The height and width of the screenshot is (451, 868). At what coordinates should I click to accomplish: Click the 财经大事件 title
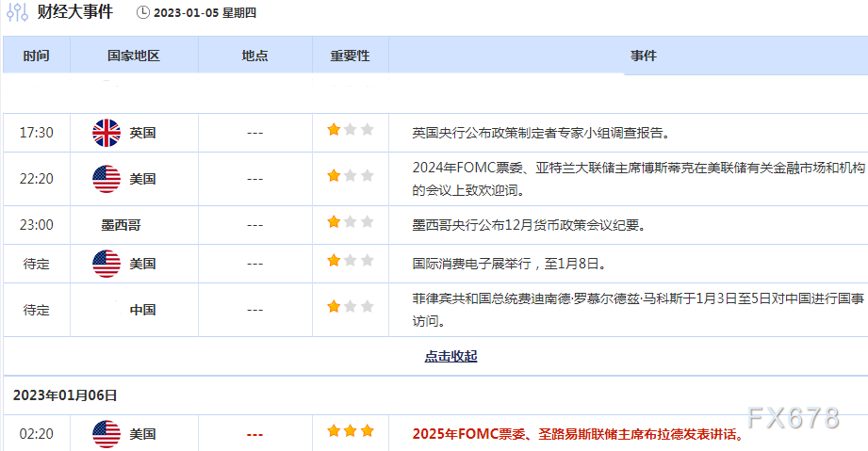[x=75, y=11]
